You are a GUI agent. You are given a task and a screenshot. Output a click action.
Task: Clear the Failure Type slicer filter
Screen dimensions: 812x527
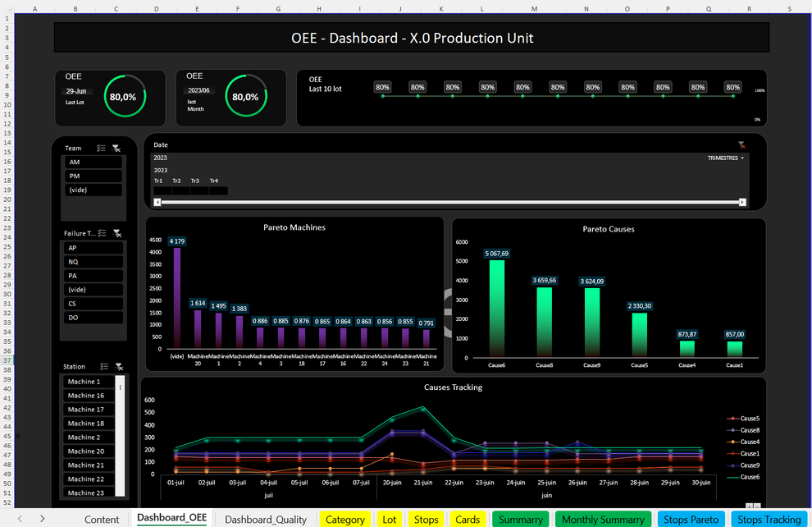coord(117,233)
